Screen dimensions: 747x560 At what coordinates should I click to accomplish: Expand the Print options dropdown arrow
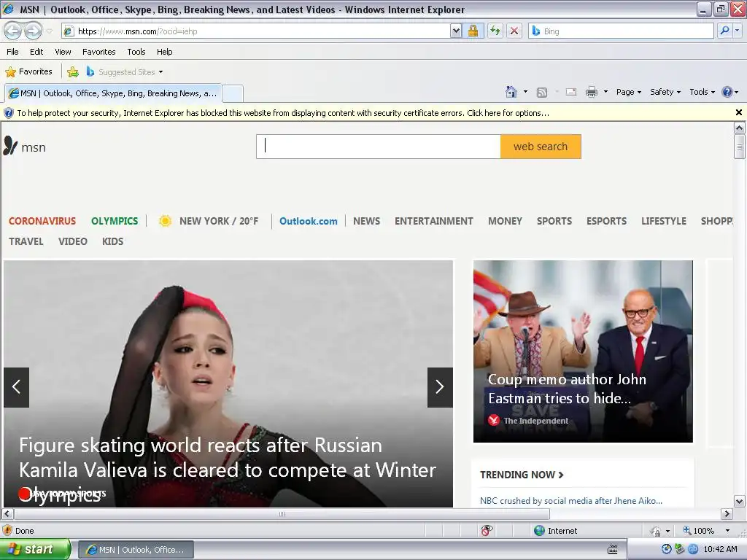coord(606,92)
